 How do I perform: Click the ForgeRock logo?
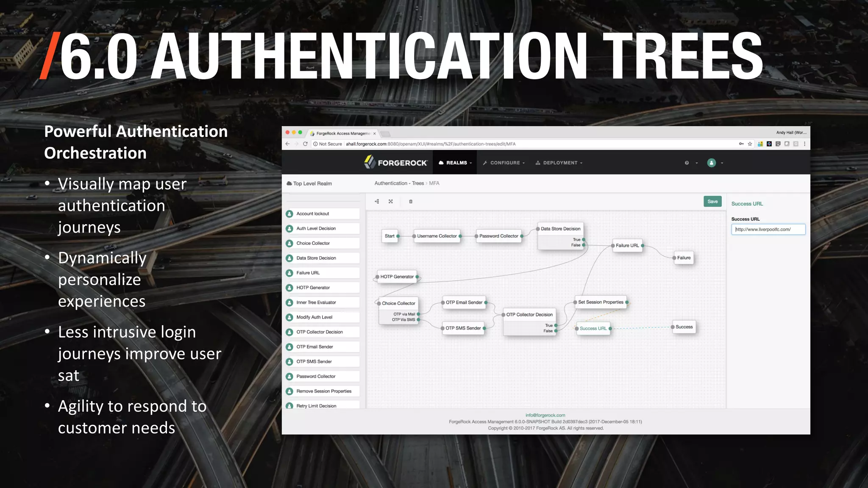(396, 162)
